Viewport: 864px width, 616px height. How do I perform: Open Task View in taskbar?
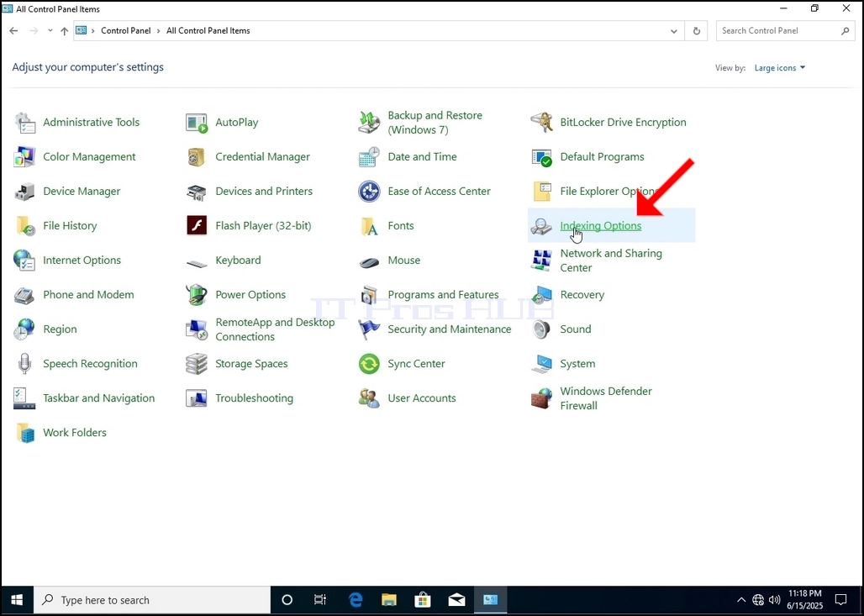tap(320, 600)
